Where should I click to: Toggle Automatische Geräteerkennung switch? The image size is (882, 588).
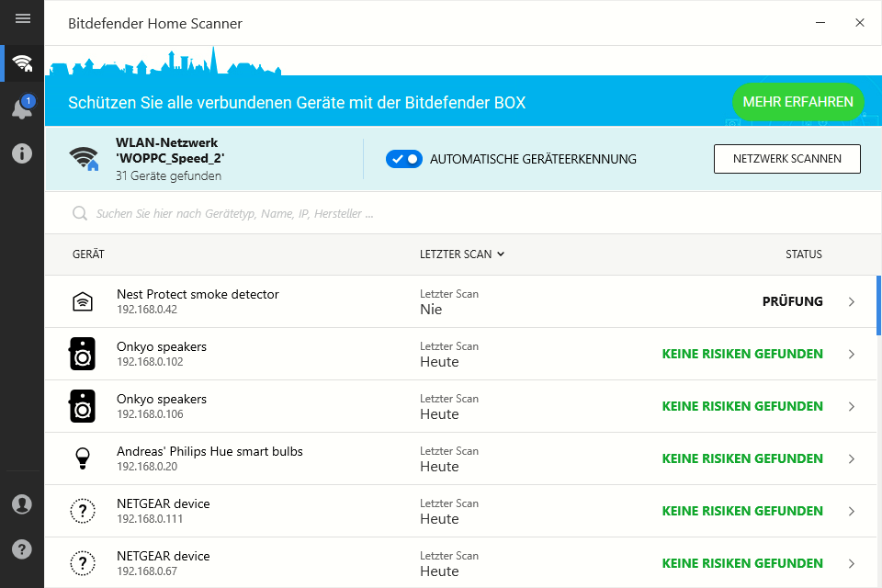(x=404, y=159)
